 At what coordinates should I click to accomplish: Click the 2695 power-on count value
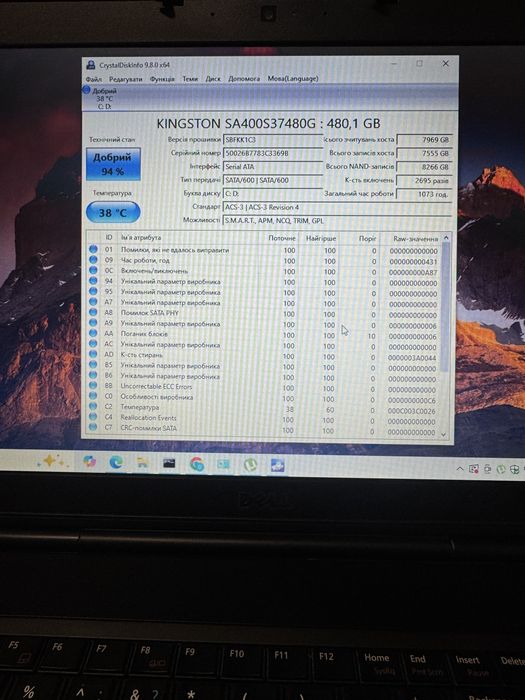425,180
